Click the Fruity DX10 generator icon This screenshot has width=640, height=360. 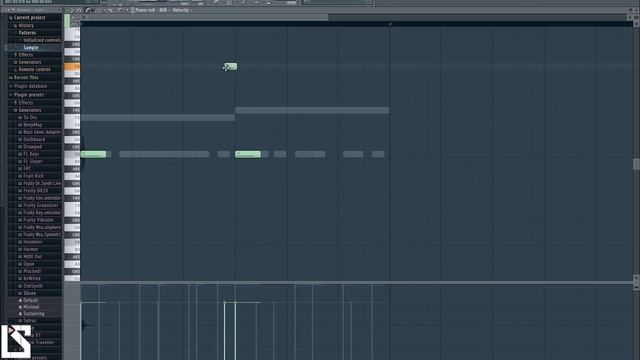tap(20, 191)
